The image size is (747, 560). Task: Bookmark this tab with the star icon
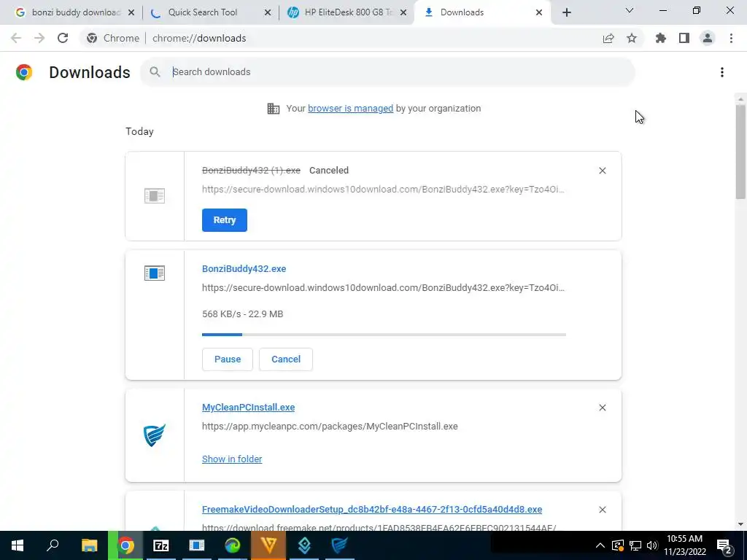click(x=632, y=38)
